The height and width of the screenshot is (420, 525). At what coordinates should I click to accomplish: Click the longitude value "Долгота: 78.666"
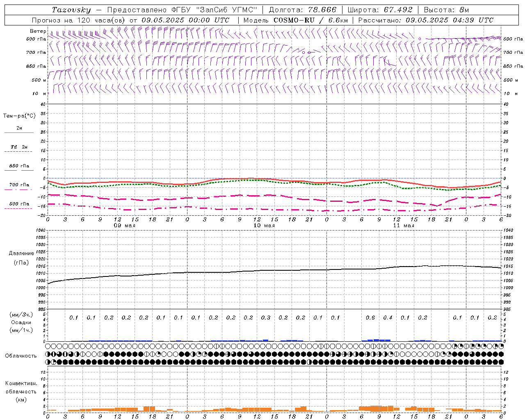(302, 10)
